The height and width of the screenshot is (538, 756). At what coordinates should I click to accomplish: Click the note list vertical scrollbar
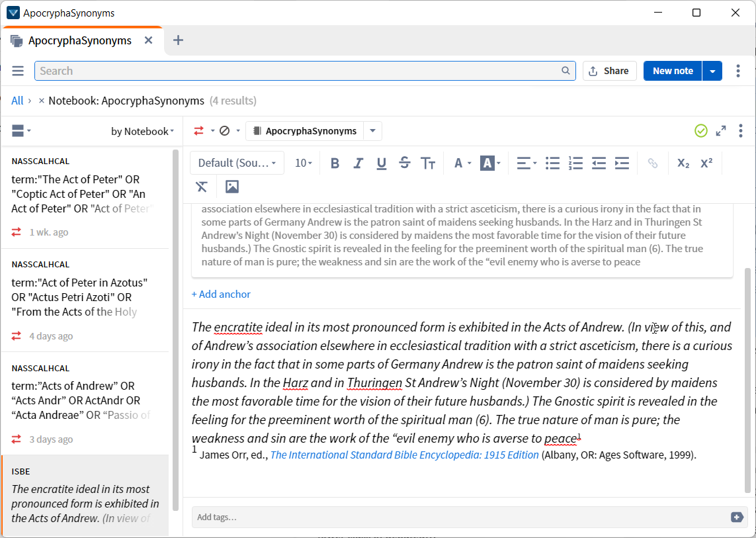pyautogui.click(x=175, y=330)
